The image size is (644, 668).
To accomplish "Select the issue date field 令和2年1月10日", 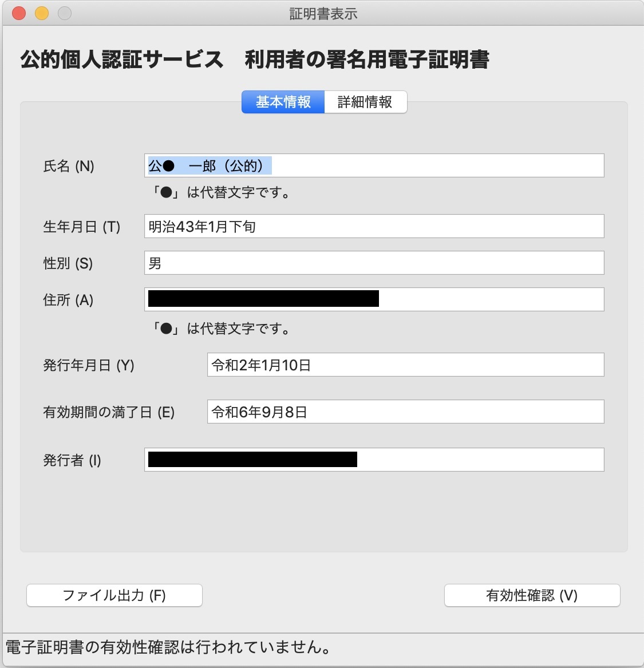I will 405,364.
